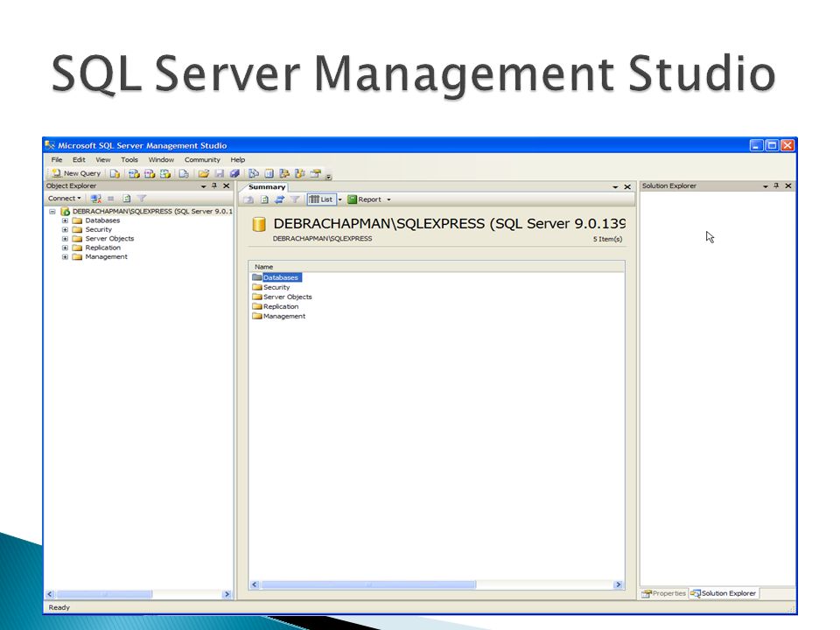Expand the Security node in Object Explorer
Viewport: 840px width, 630px height.
click(65, 230)
